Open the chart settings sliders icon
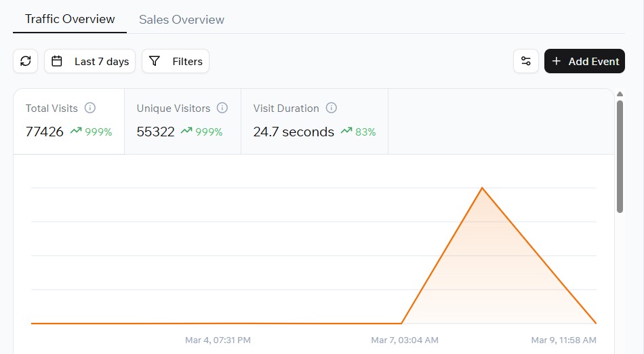The height and width of the screenshot is (354, 644). [525, 61]
